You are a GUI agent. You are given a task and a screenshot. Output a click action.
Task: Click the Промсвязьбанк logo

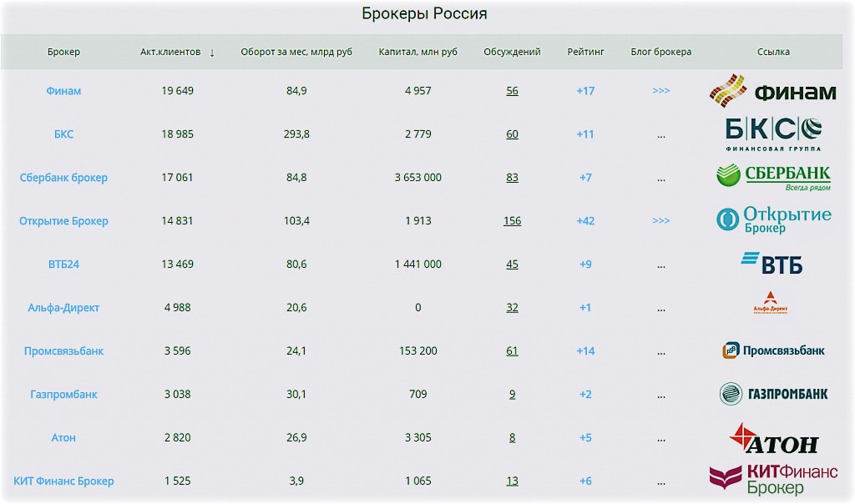coord(772,350)
